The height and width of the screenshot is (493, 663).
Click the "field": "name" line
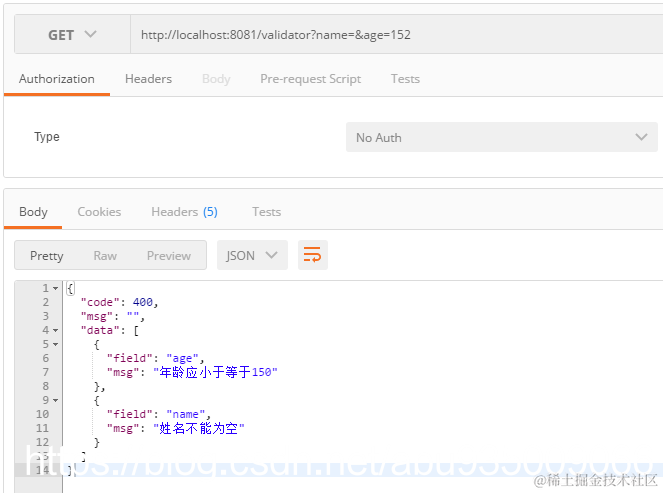tap(159, 414)
